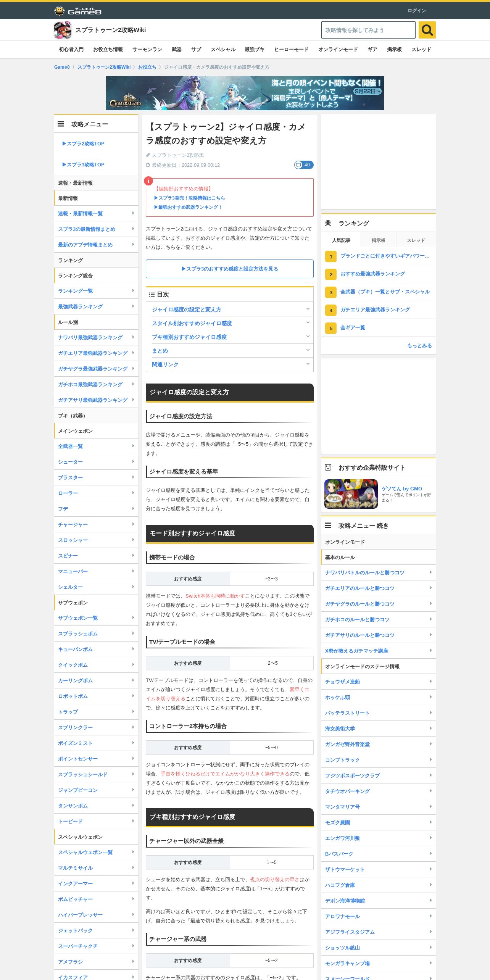490x980 pixels.
Task: Open ヒーローモード navigation menu
Action: [291, 50]
